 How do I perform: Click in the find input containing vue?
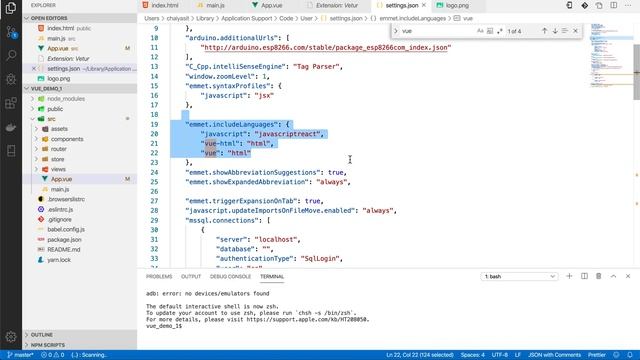click(x=437, y=31)
